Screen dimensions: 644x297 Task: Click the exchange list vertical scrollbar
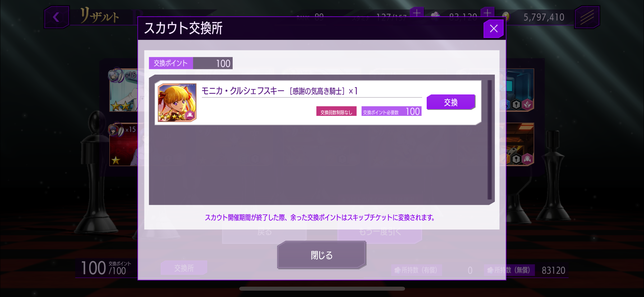490,140
